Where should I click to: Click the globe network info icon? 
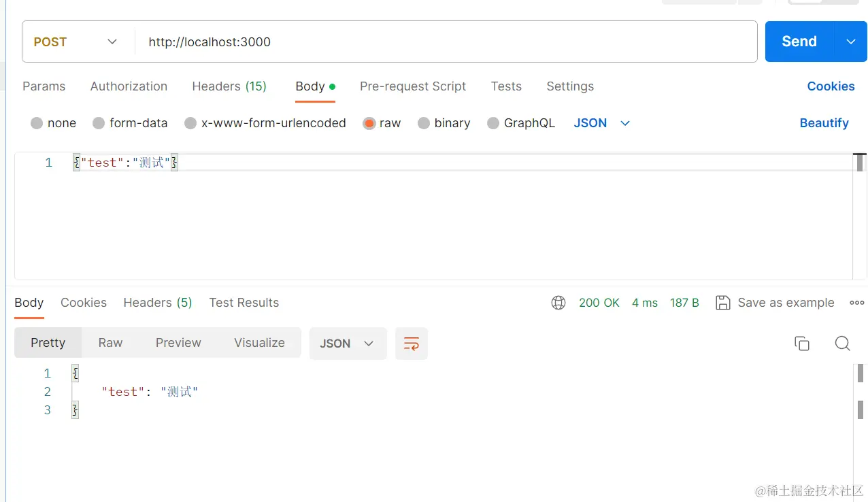558,303
